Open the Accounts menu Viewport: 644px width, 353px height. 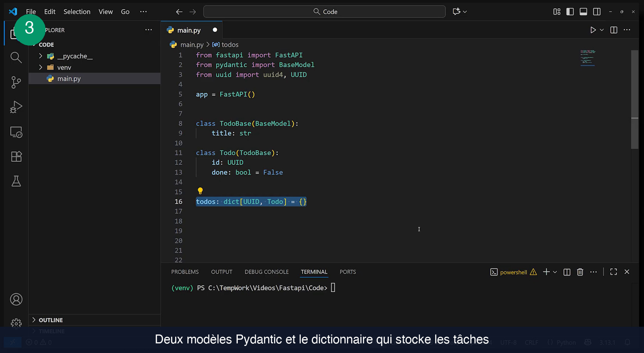[16, 299]
